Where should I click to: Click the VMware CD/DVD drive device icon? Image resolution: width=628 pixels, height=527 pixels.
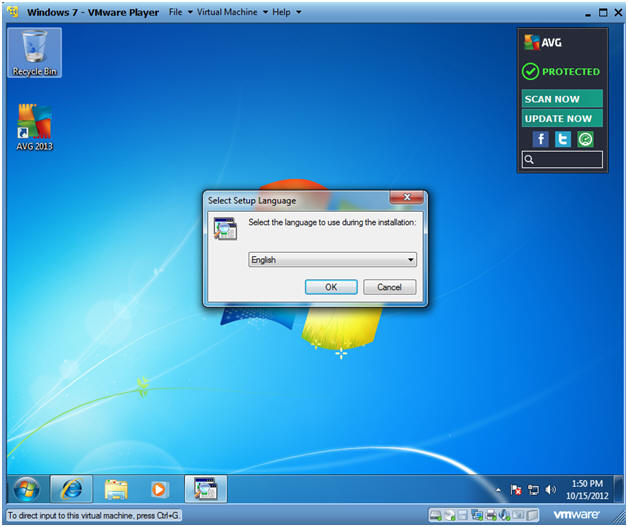[450, 515]
